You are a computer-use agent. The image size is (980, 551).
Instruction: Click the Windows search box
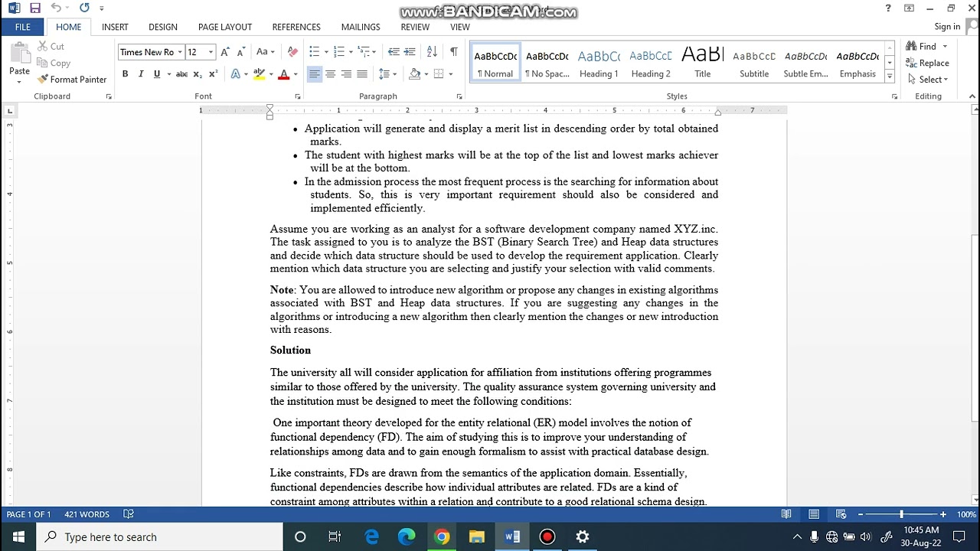159,537
